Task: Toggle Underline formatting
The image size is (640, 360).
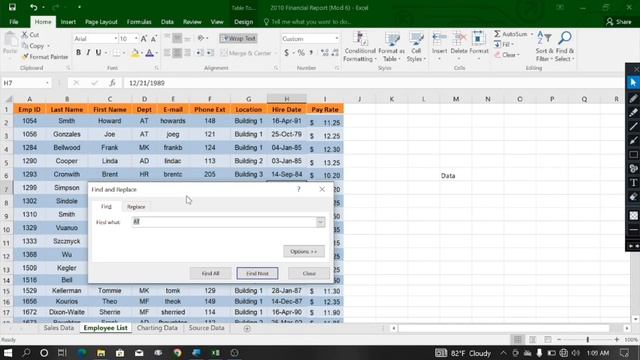Action: (x=98, y=53)
